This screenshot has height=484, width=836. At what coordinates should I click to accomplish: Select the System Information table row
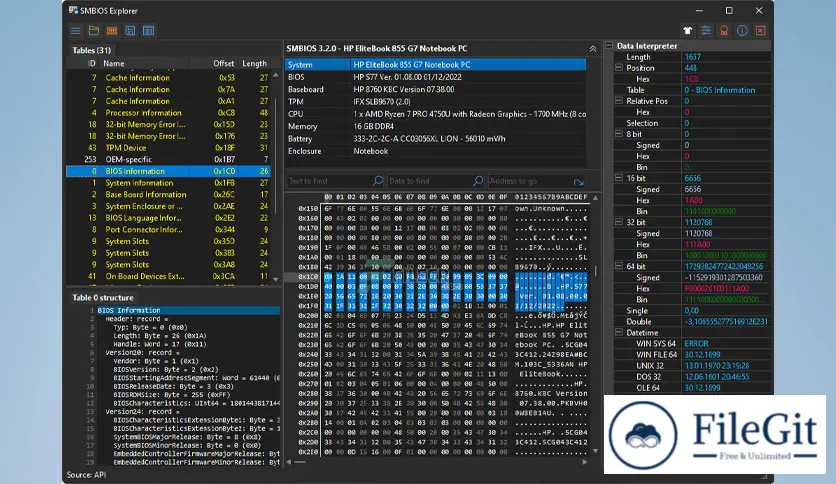point(168,183)
